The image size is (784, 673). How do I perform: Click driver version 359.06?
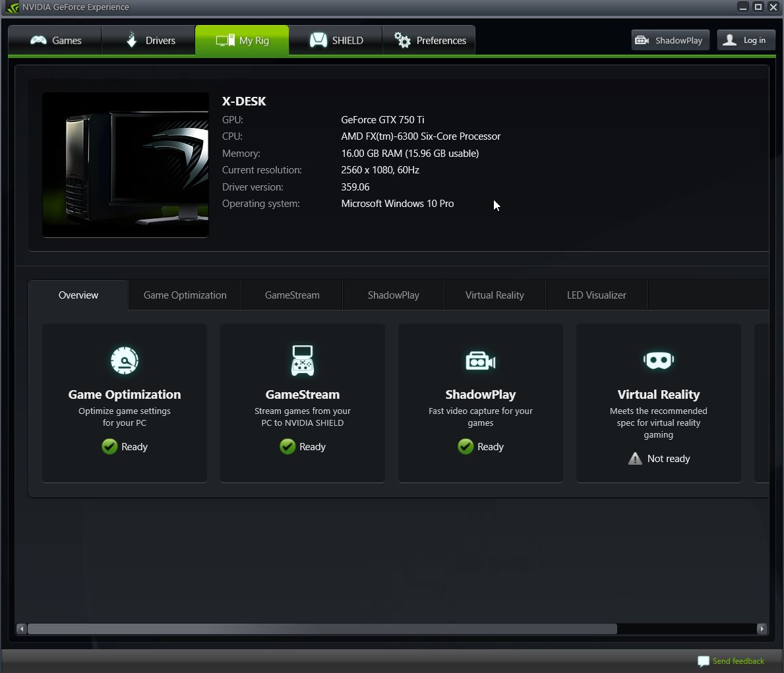355,187
